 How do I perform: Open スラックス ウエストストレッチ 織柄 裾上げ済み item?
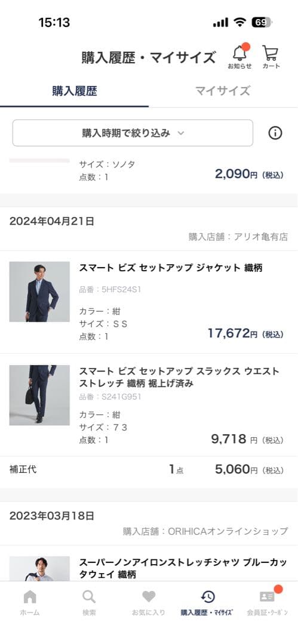pos(180,377)
